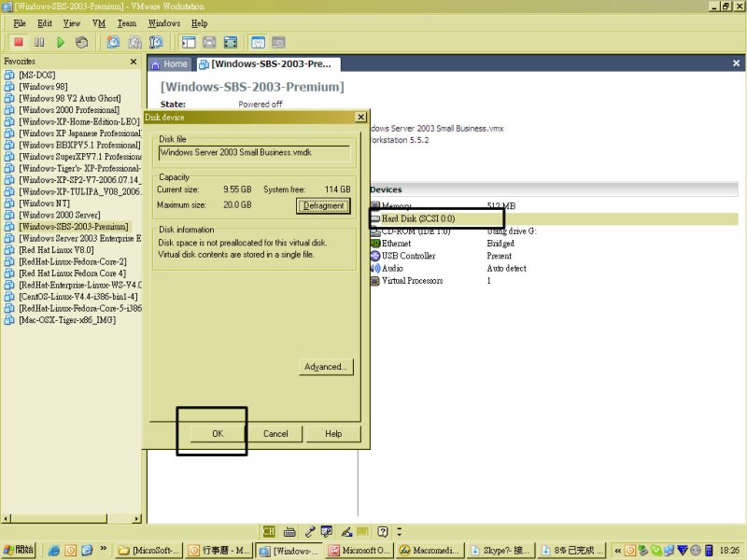Click Cancel in the Disk device dialog
Viewport: 747px width, 560px height.
(x=275, y=434)
